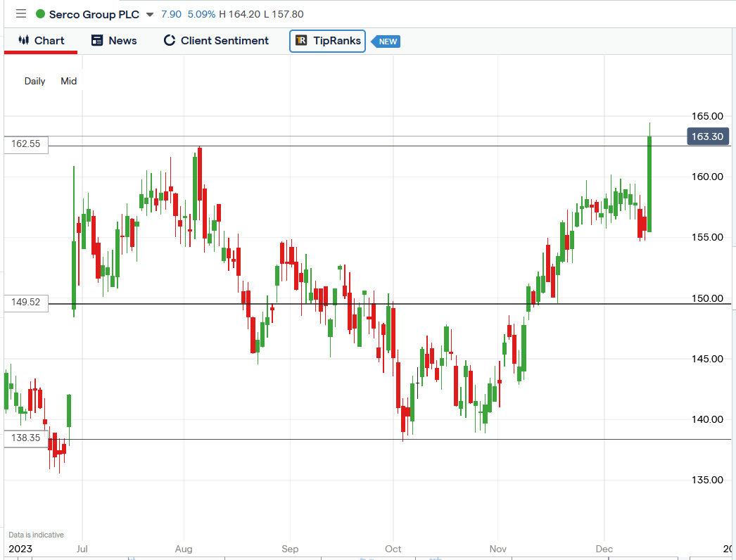The image size is (736, 560).
Task: Click the 5.09% percentage change value
Action: tap(201, 14)
